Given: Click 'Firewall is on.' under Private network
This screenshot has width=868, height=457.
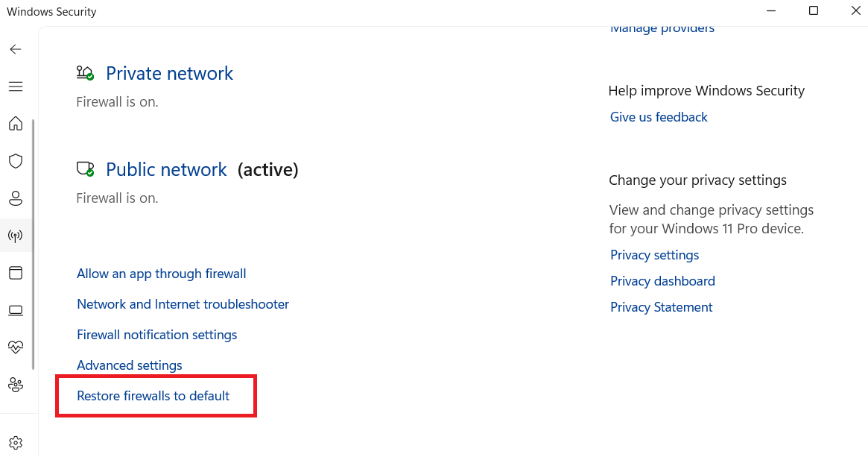Looking at the screenshot, I should pyautogui.click(x=118, y=102).
